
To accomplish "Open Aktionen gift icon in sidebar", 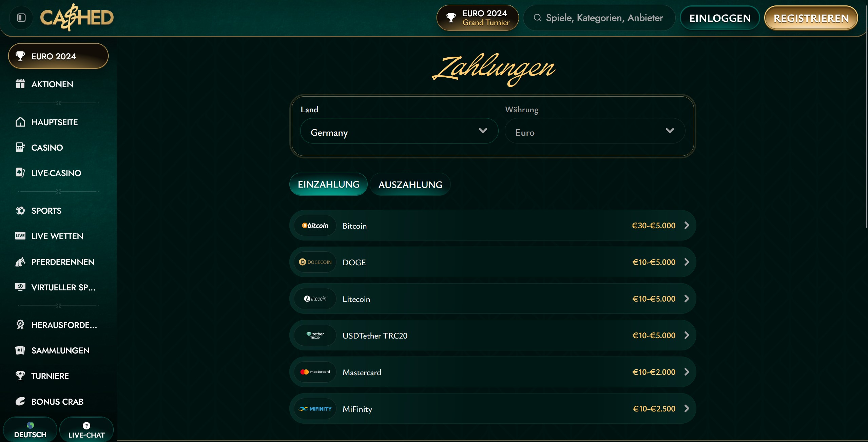I will pos(20,84).
